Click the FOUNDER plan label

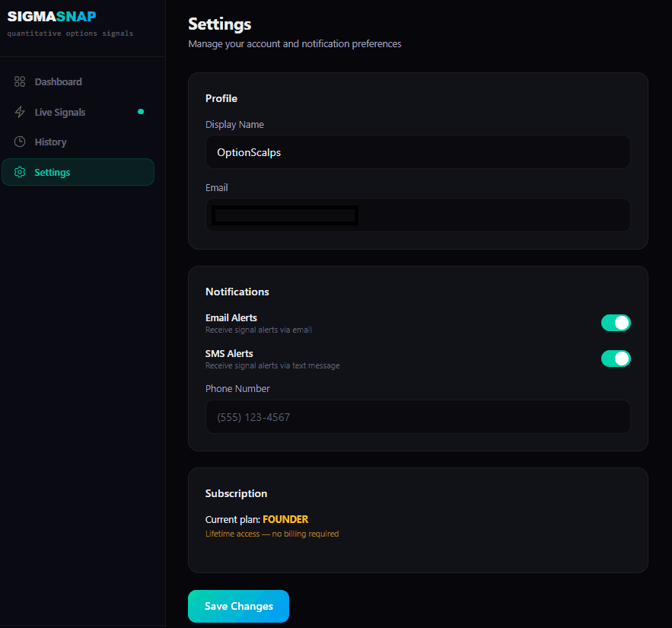(285, 519)
